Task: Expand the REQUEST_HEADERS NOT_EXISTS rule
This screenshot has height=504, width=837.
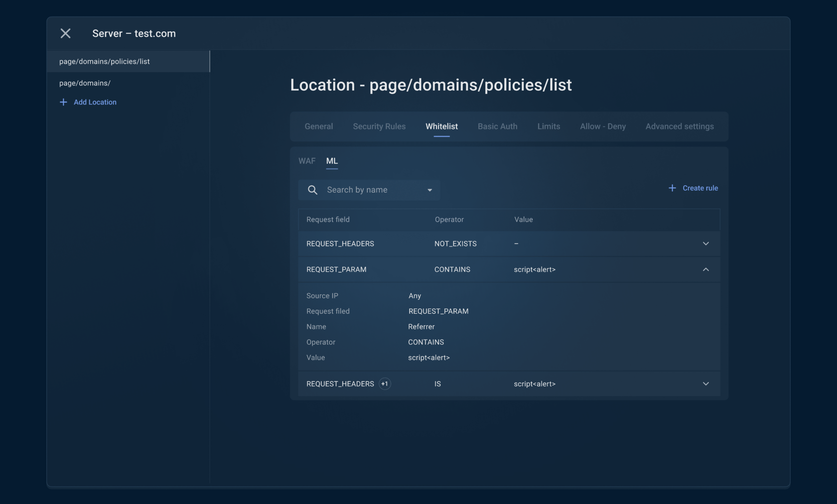Action: 705,244
